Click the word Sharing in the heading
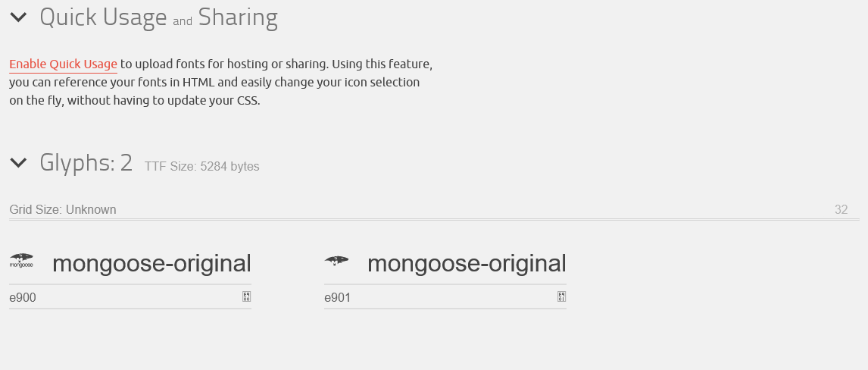This screenshot has height=370, width=868. pyautogui.click(x=238, y=17)
